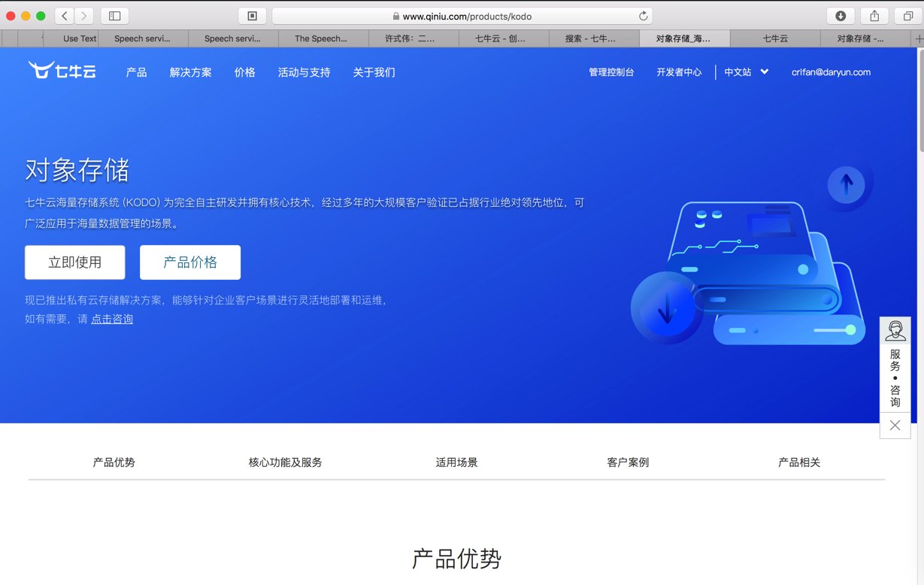Image resolution: width=924 pixels, height=585 pixels.
Task: Click the 点击咨询 link
Action: 112,319
